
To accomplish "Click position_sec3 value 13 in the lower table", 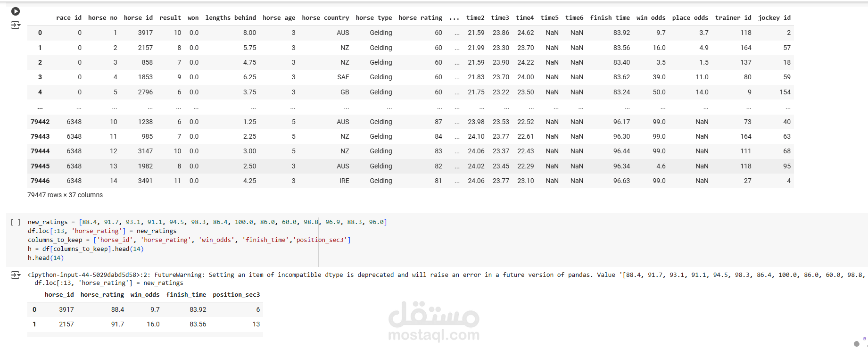I will 256,325.
